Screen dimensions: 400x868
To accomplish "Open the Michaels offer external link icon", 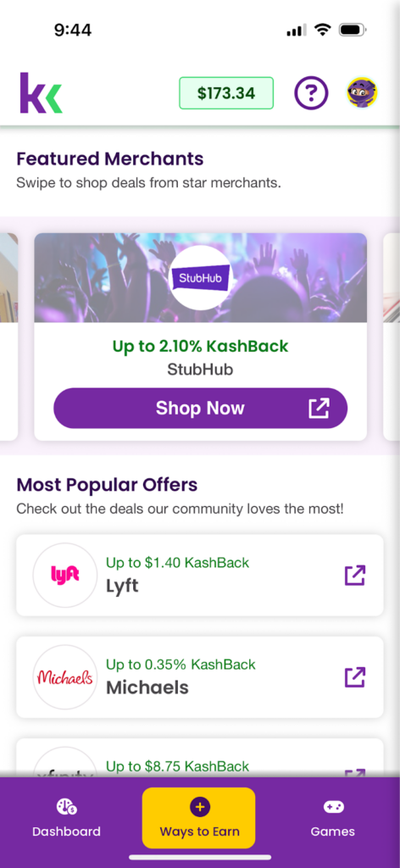I will 354,677.
